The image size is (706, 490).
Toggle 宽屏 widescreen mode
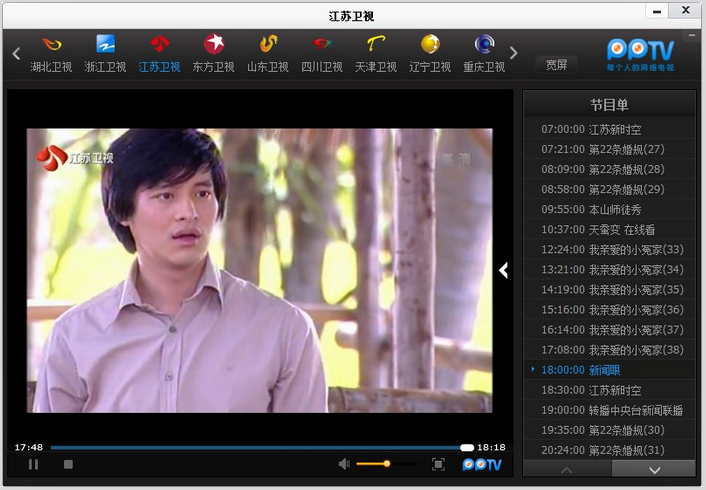[x=556, y=65]
